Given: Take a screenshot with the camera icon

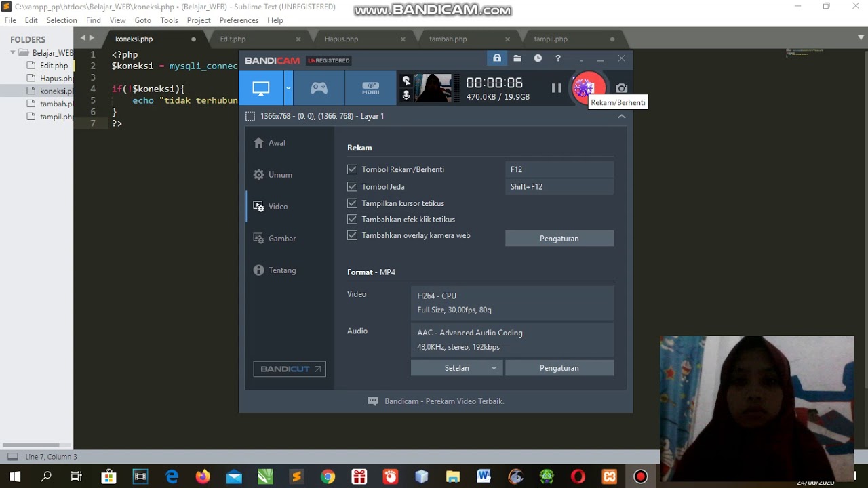Looking at the screenshot, I should coord(621,88).
